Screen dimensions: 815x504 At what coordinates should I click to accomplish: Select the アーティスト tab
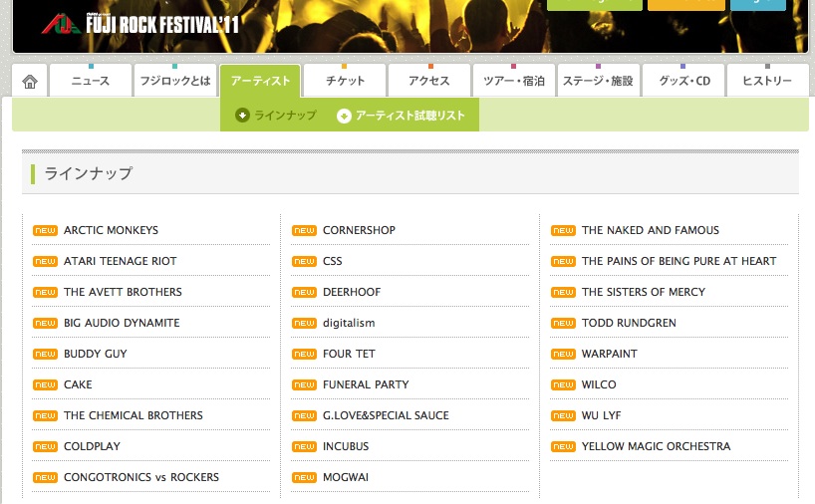260,81
